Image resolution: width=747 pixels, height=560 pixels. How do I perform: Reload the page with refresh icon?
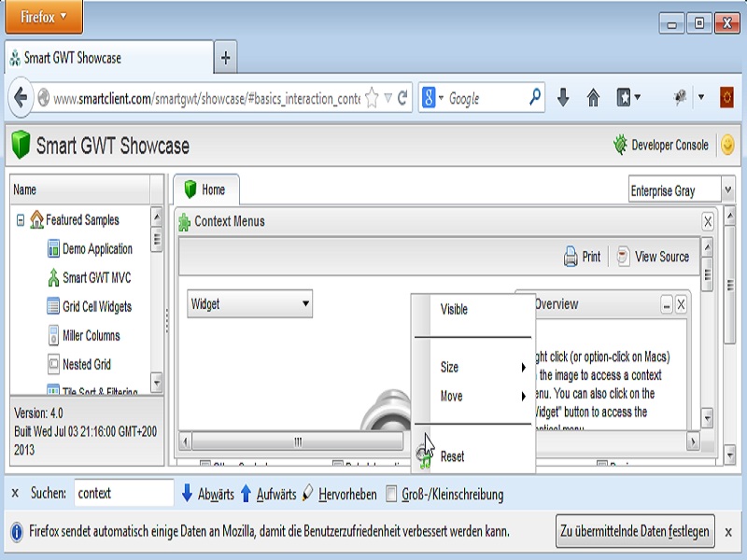point(402,98)
